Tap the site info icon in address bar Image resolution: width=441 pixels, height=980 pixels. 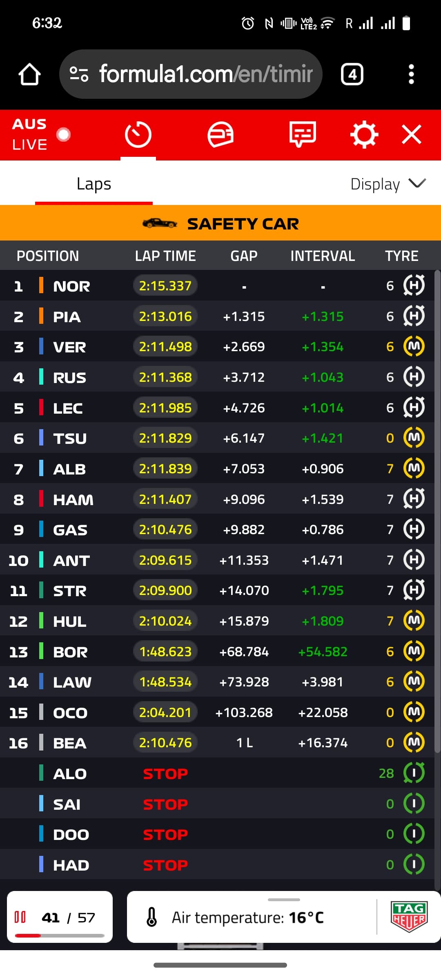click(x=79, y=74)
